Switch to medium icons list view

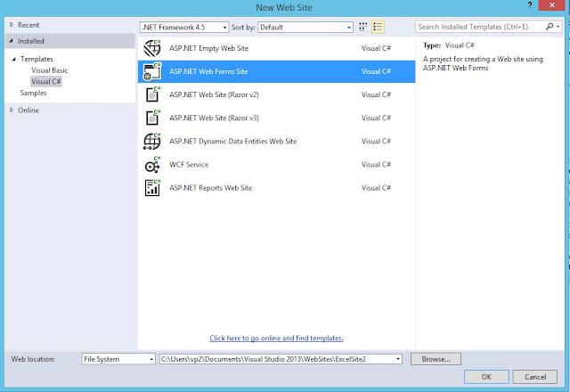pos(378,27)
